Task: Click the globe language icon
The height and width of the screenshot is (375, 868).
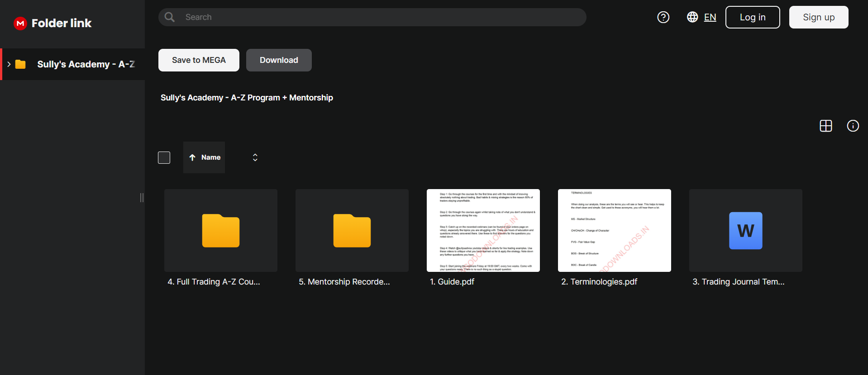Action: [x=692, y=17]
